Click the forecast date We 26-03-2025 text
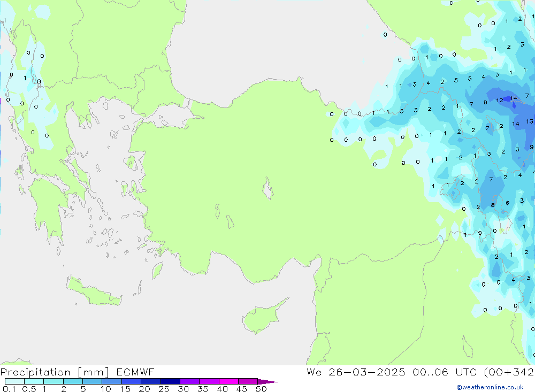535x392 pixels. (355, 372)
